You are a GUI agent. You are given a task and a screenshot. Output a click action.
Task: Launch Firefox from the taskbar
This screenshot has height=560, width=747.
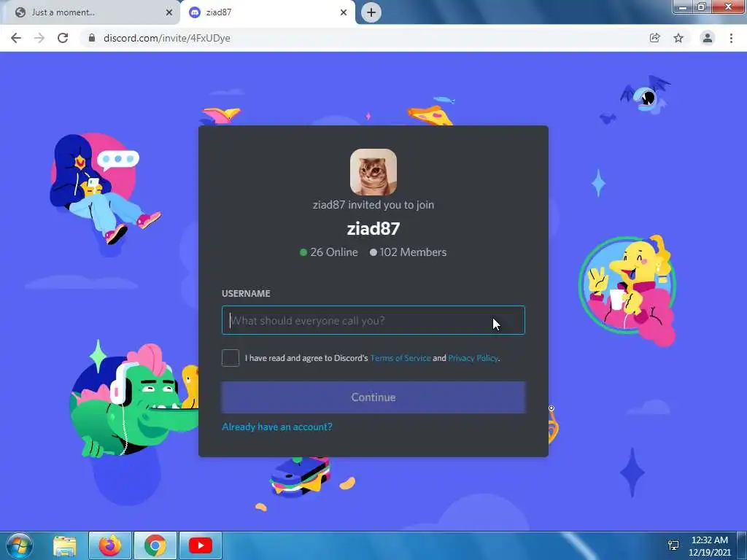110,545
